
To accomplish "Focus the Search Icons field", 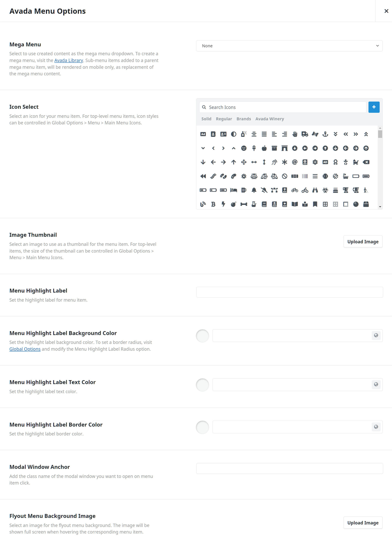I will point(283,107).
